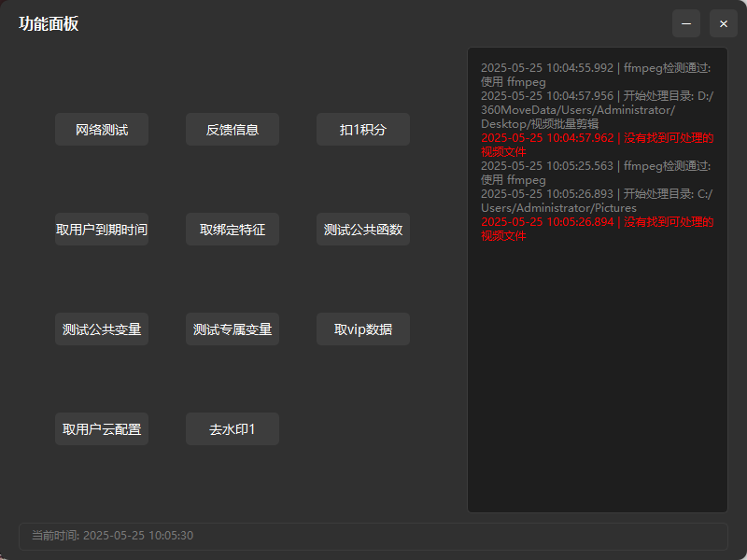747x560 pixels.
Task: Click the 10:04:55.992 ffmpeg检测通过 log entry
Action: click(595, 75)
